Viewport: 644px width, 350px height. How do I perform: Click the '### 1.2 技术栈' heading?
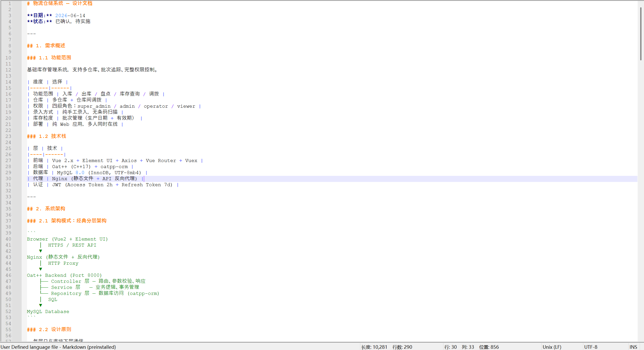pyautogui.click(x=47, y=136)
